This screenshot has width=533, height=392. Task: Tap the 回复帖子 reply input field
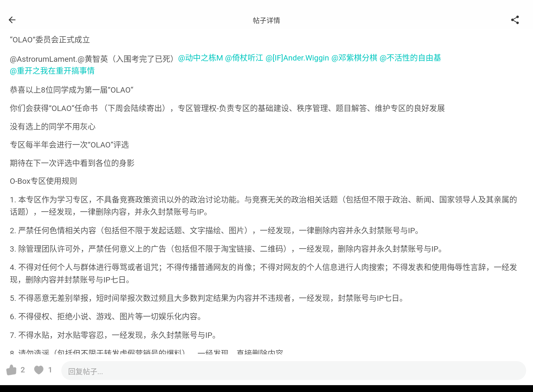[293, 371]
